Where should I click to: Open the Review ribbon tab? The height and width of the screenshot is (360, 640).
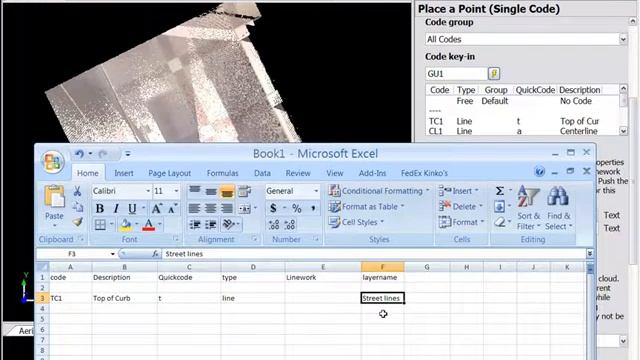[x=298, y=173]
